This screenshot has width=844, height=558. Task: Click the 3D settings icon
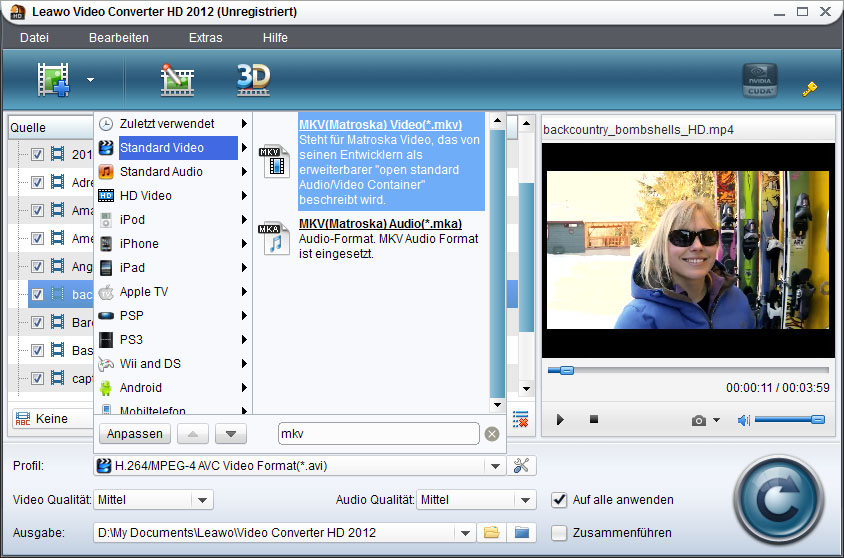click(253, 80)
